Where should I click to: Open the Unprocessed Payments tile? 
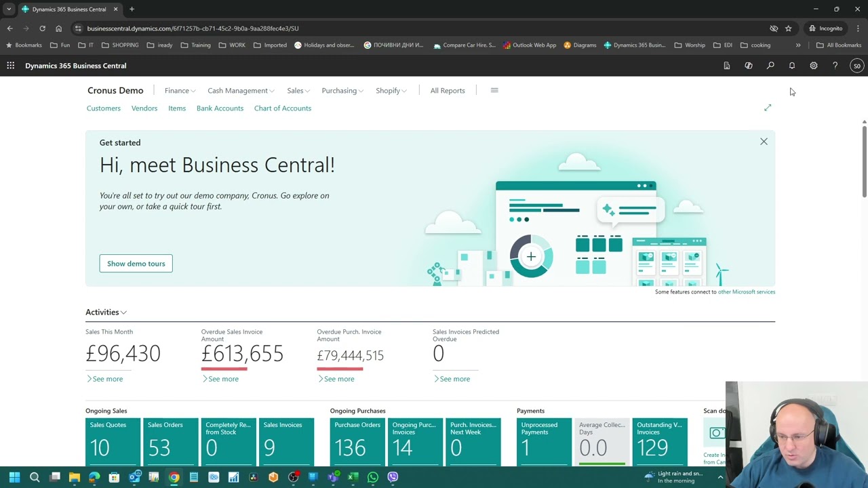tap(545, 442)
